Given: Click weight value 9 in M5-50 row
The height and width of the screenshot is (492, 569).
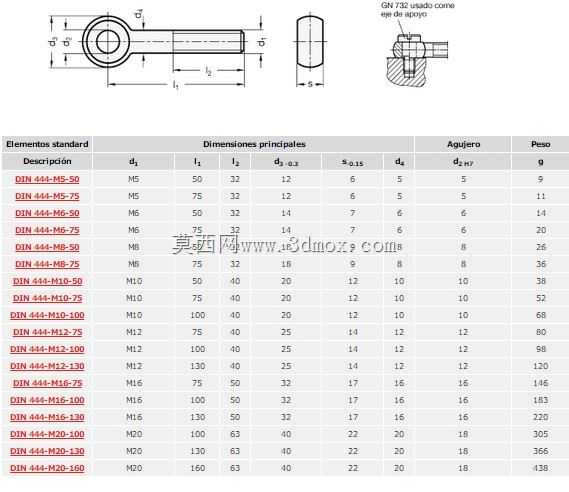Looking at the screenshot, I should point(541,179).
